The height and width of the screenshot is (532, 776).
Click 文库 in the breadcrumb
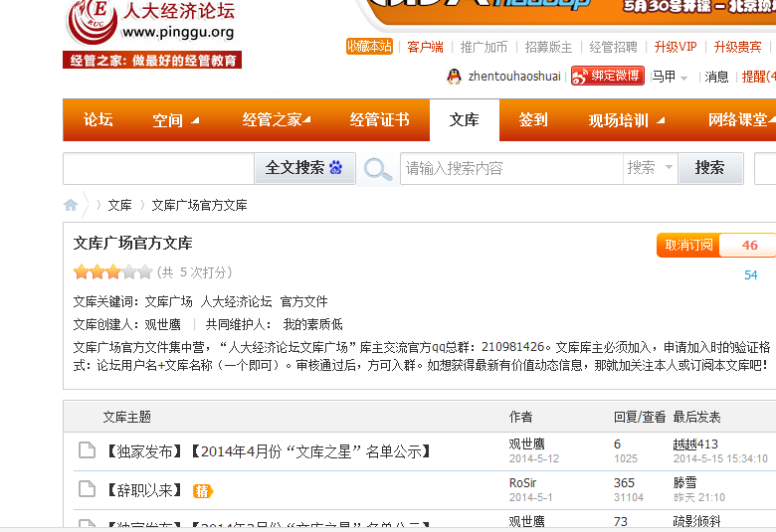pos(119,206)
